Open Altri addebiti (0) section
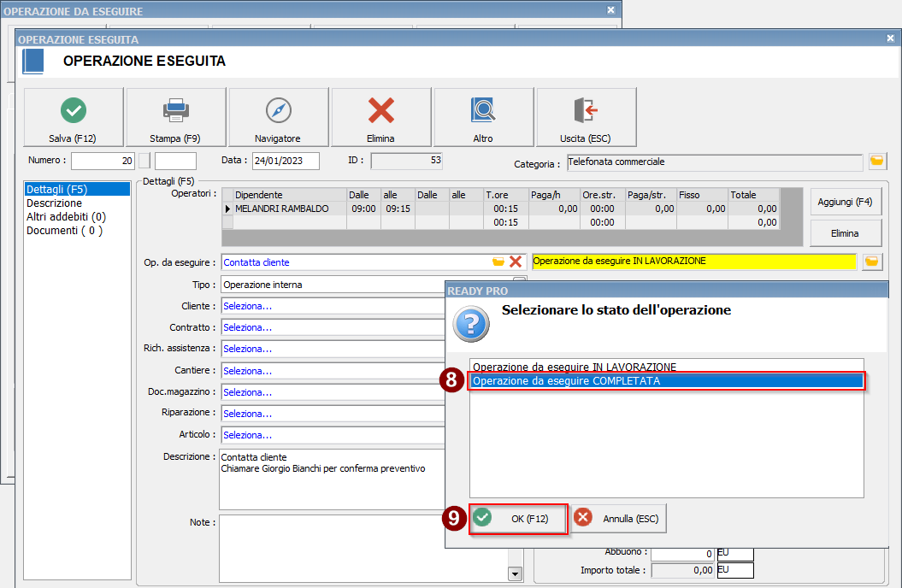Screen dimensions: 902x588 (x=66, y=217)
